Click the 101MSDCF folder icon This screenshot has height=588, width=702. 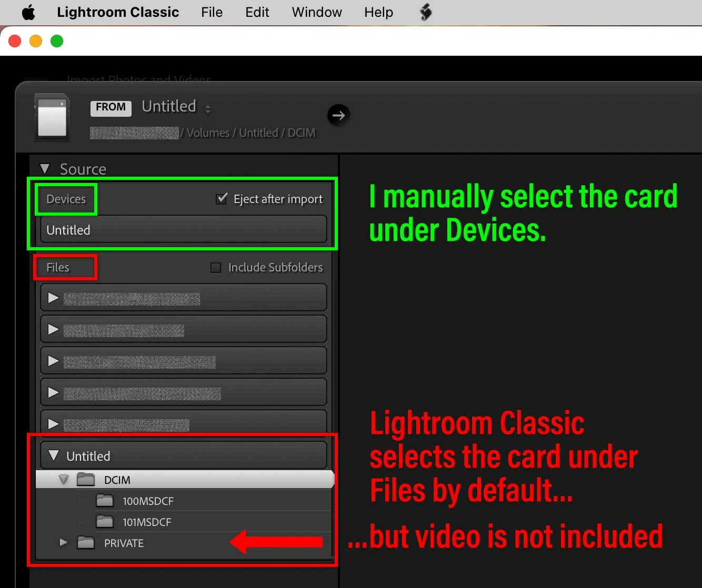105,521
